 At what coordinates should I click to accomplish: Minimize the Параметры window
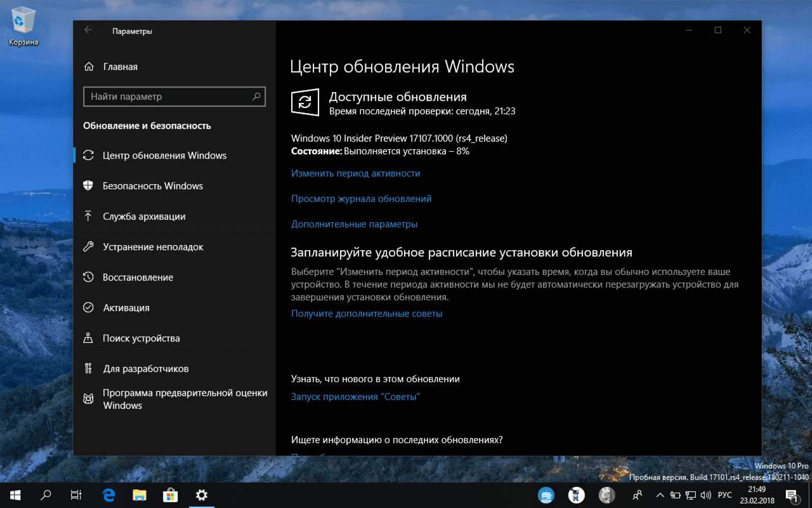point(689,30)
